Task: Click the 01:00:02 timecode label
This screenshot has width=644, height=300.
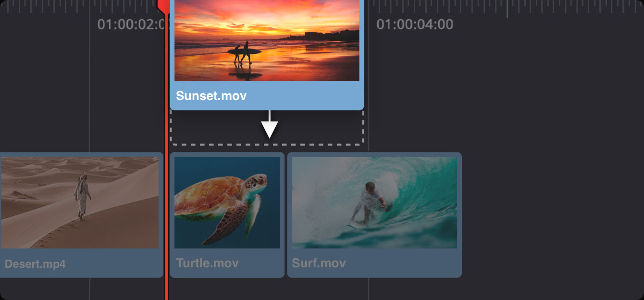Action: tap(130, 24)
